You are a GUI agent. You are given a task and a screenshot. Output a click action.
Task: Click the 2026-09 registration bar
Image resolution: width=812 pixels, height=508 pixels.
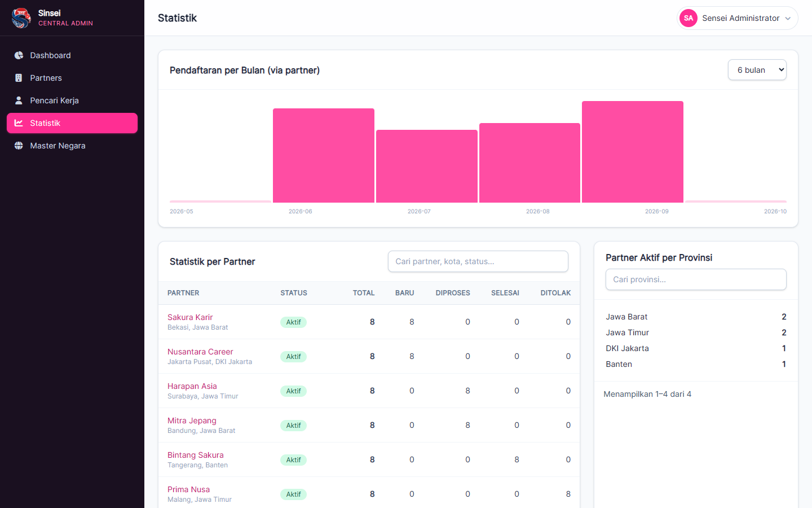click(x=633, y=152)
